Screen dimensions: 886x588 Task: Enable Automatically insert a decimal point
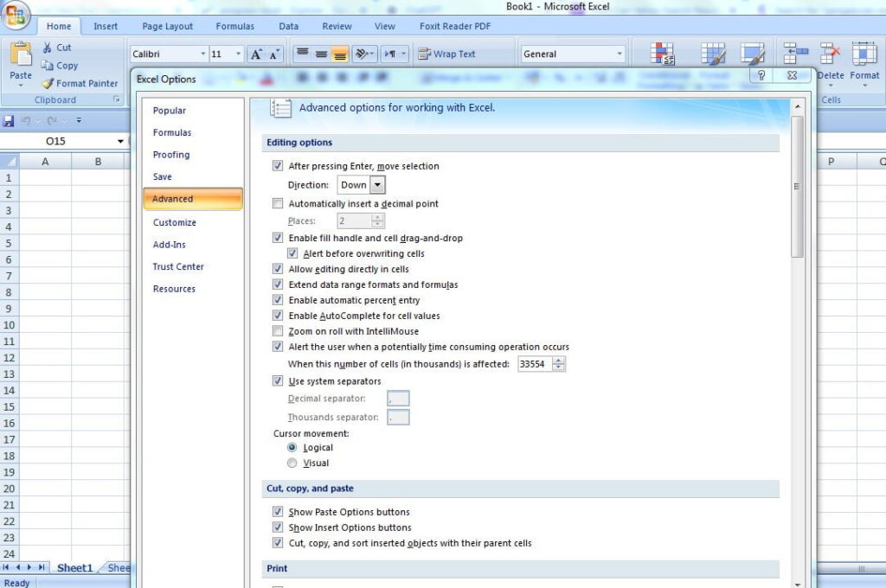[x=278, y=203]
